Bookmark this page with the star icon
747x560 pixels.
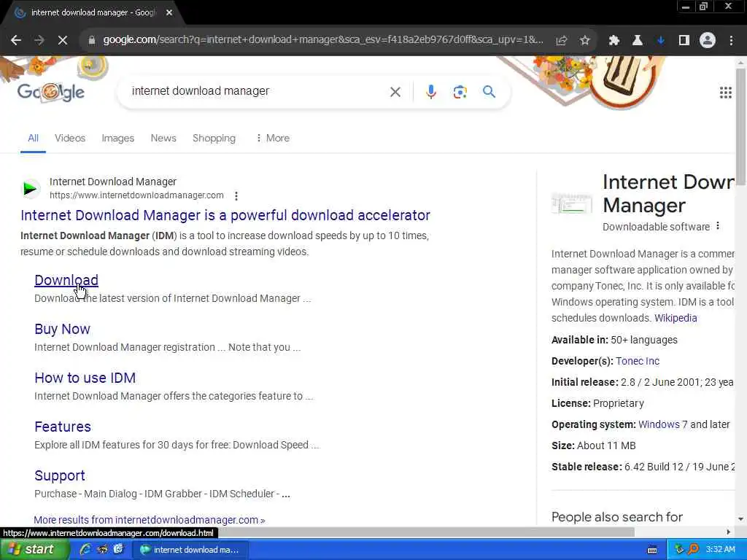[585, 41]
